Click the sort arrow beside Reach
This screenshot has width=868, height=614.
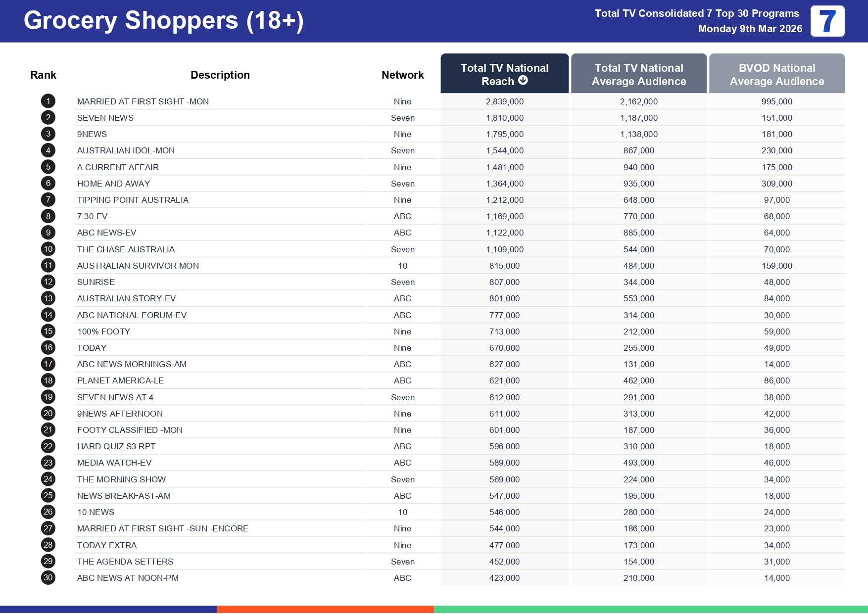point(523,81)
